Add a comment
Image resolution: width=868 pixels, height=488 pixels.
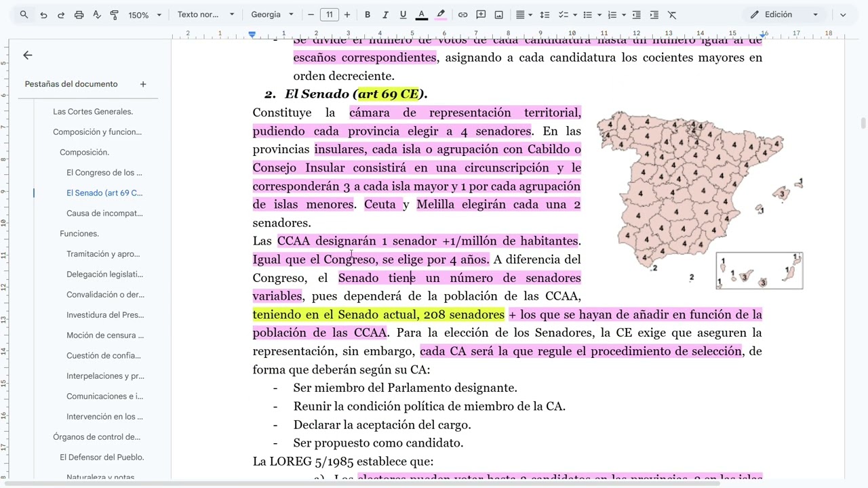[481, 14]
